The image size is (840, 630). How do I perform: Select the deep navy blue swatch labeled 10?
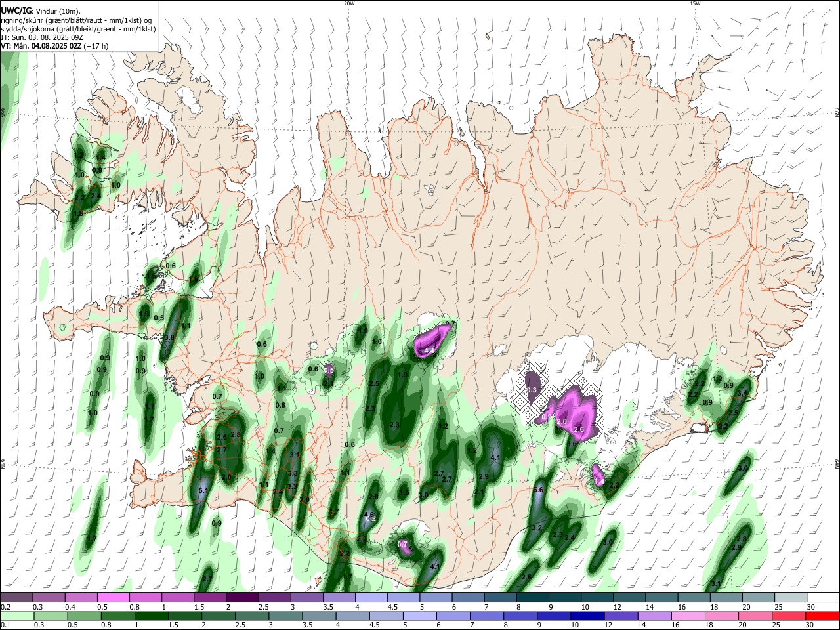pos(587,616)
